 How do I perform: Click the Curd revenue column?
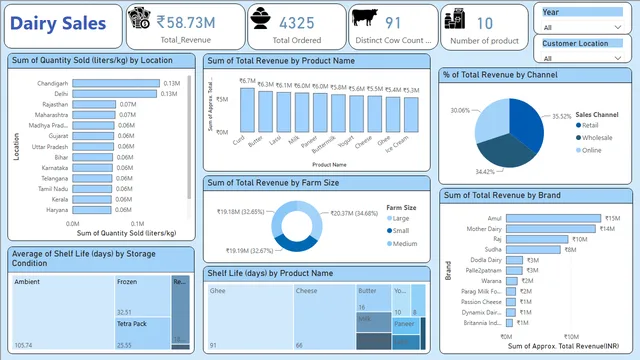click(247, 110)
